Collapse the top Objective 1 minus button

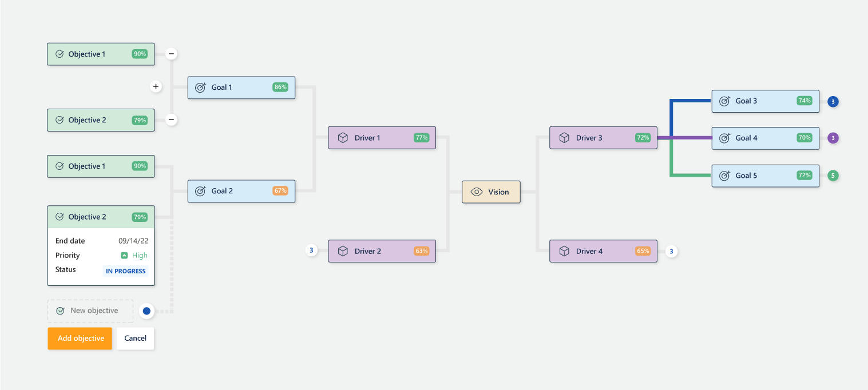[x=171, y=54]
